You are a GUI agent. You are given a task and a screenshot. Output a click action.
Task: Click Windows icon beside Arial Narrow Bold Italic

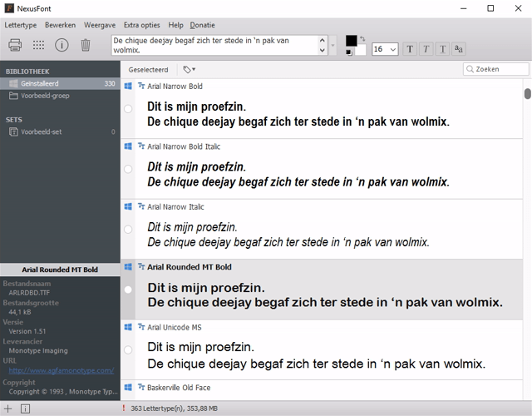point(128,146)
